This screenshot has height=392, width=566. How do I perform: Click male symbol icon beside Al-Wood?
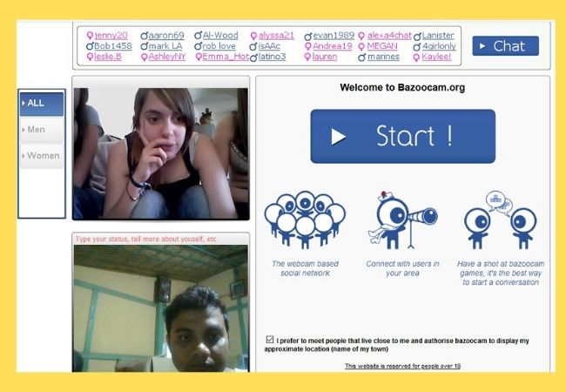tap(198, 36)
